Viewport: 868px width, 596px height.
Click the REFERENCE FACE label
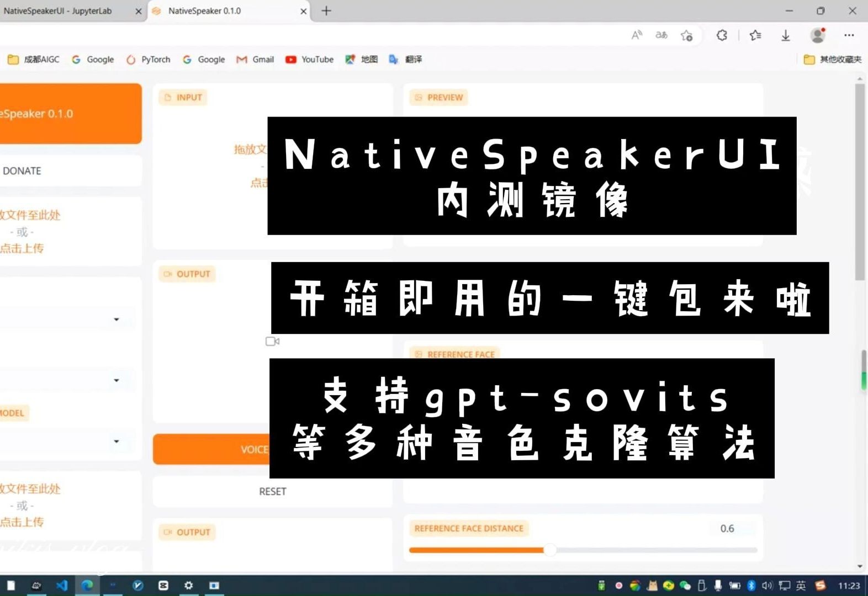pos(455,354)
